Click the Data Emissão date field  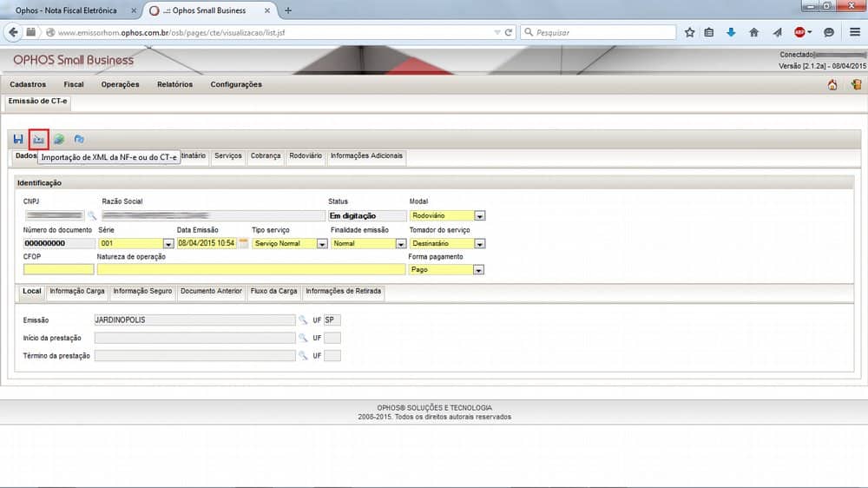[x=207, y=243]
